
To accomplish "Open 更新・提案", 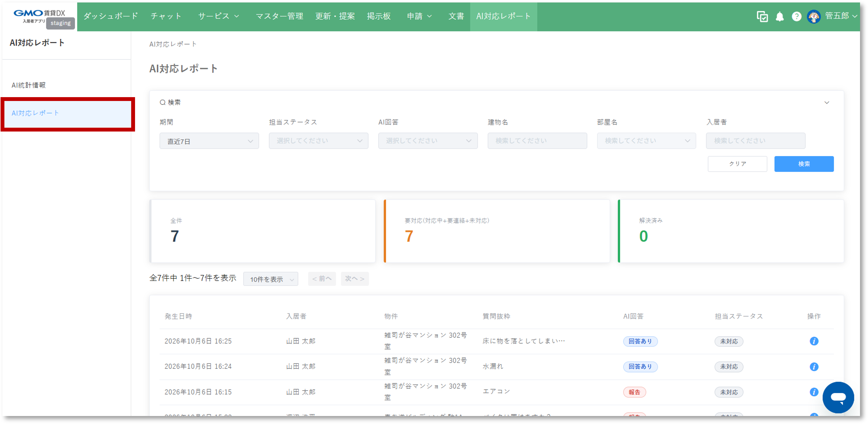I will [x=335, y=16].
